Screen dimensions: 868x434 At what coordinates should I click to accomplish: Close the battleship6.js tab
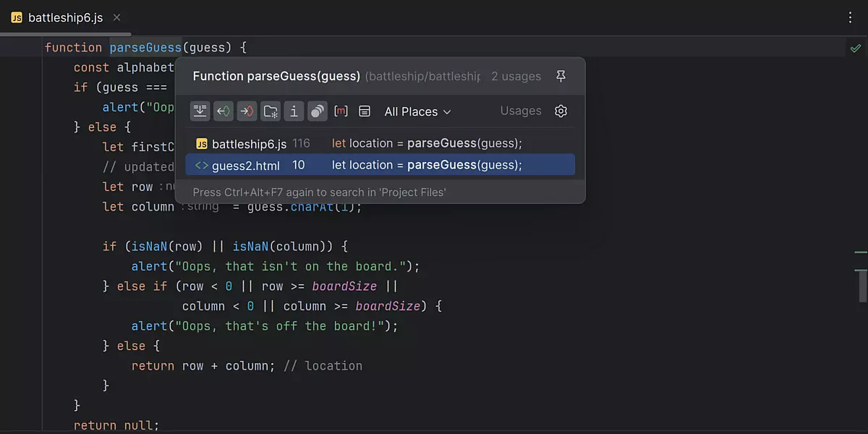(117, 17)
